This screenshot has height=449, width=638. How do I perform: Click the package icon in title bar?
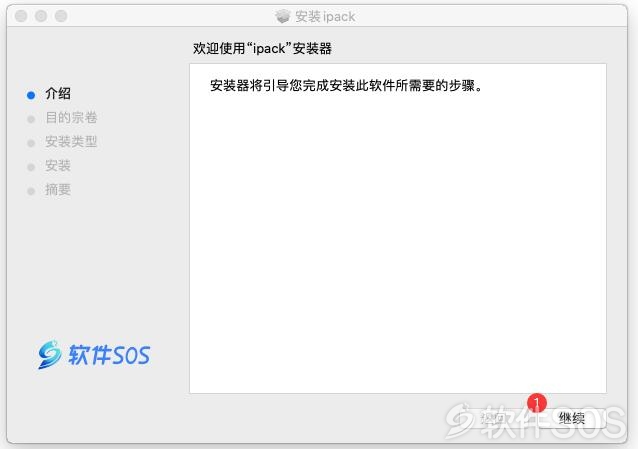[282, 16]
